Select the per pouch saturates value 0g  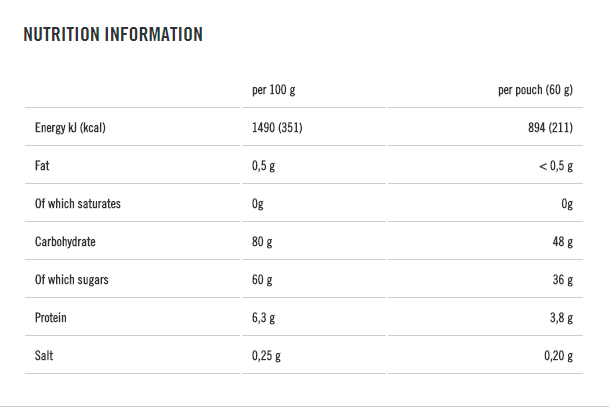point(567,204)
